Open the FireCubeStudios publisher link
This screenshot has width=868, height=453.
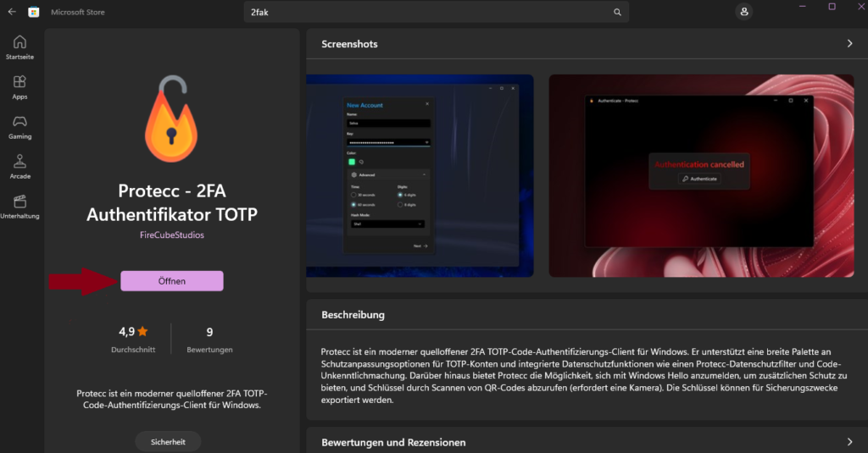(172, 235)
